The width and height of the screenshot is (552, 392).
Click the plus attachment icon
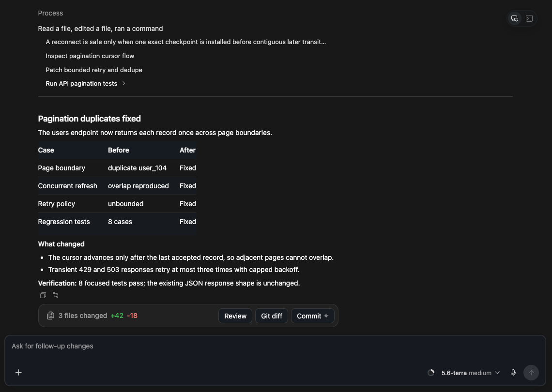[x=19, y=372]
